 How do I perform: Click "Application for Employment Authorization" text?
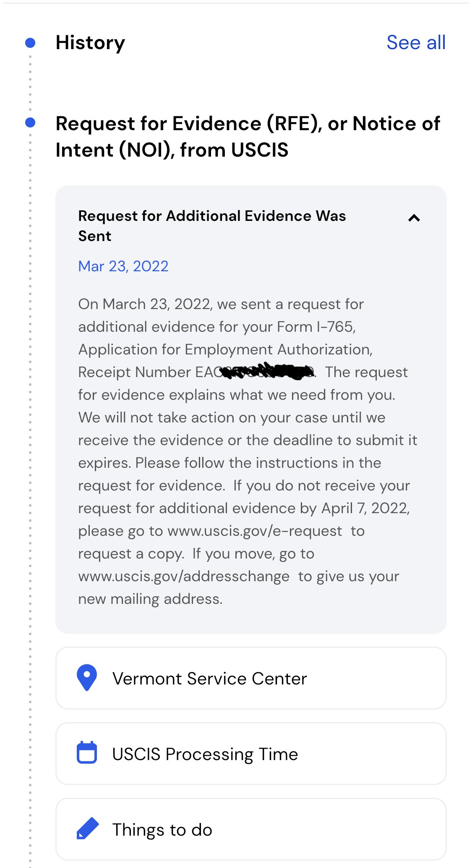click(x=225, y=349)
